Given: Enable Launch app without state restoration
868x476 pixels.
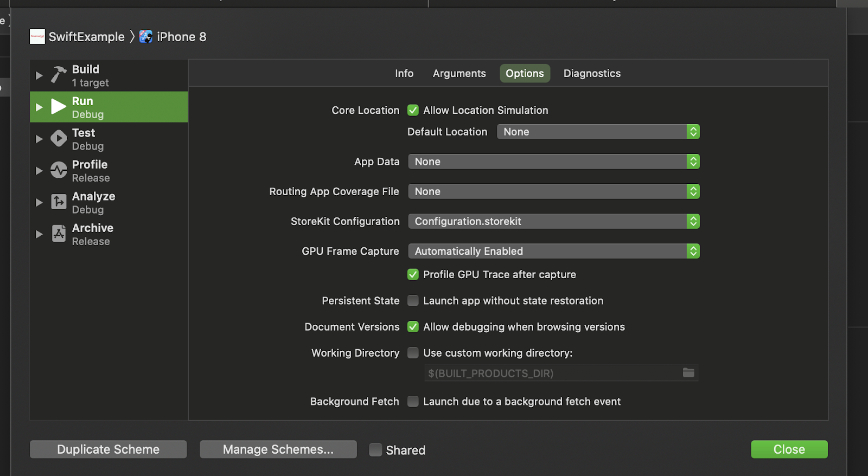Looking at the screenshot, I should click(x=413, y=300).
